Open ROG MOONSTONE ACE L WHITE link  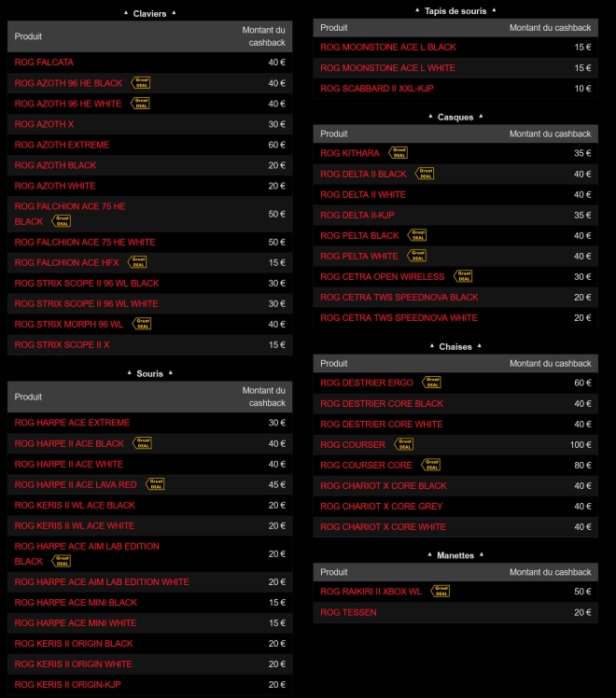click(387, 68)
